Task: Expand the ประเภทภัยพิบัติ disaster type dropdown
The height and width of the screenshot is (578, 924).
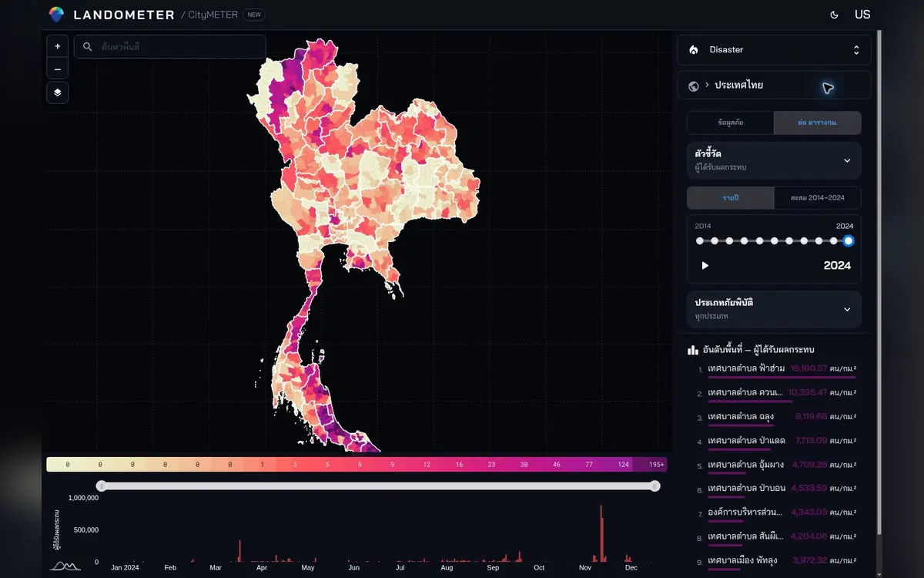Action: (x=774, y=309)
